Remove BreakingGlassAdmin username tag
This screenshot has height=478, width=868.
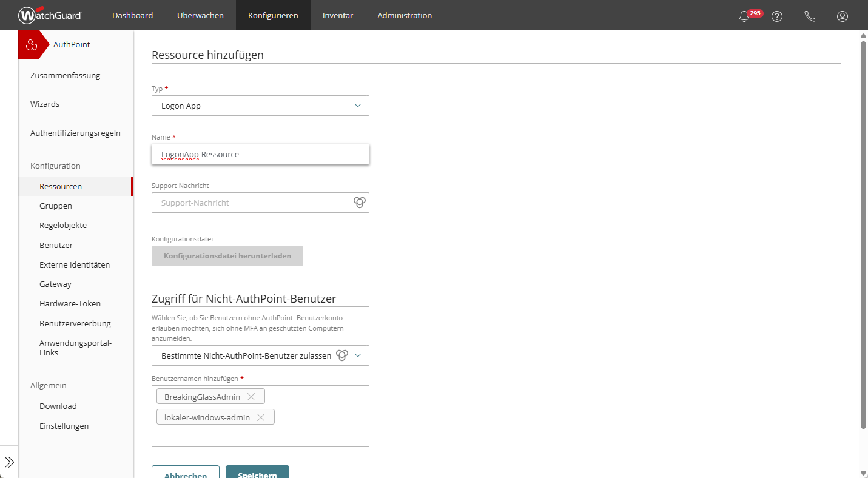[x=251, y=397]
